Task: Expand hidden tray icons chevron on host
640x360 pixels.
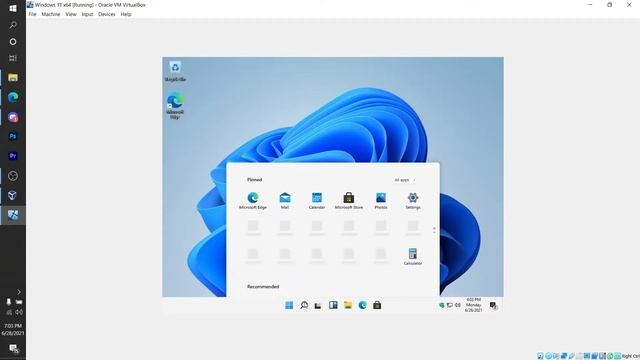Action: [19, 292]
